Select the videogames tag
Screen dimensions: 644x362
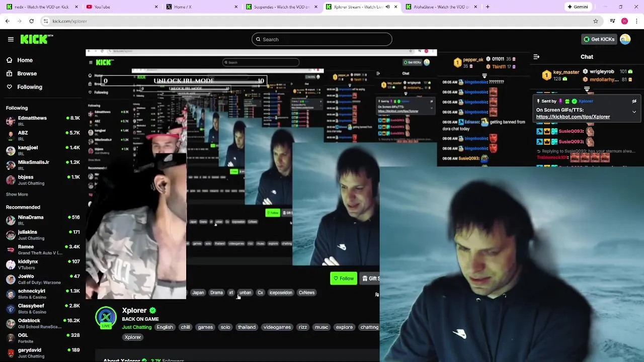coord(277,327)
